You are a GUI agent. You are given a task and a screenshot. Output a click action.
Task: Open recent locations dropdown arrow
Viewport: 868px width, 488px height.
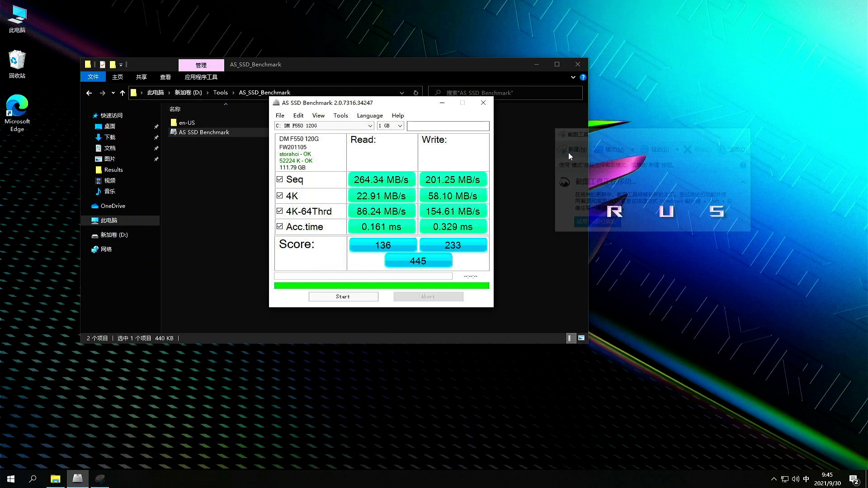tap(113, 93)
